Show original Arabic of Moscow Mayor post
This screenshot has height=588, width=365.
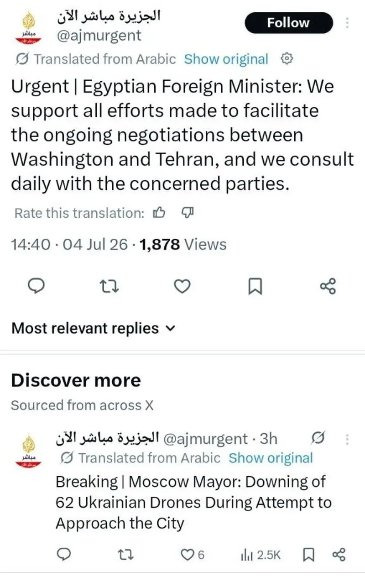(x=271, y=458)
